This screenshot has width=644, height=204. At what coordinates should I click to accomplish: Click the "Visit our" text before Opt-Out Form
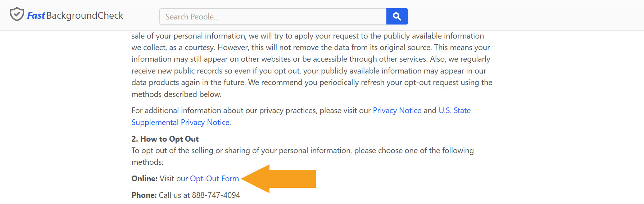tap(174, 179)
